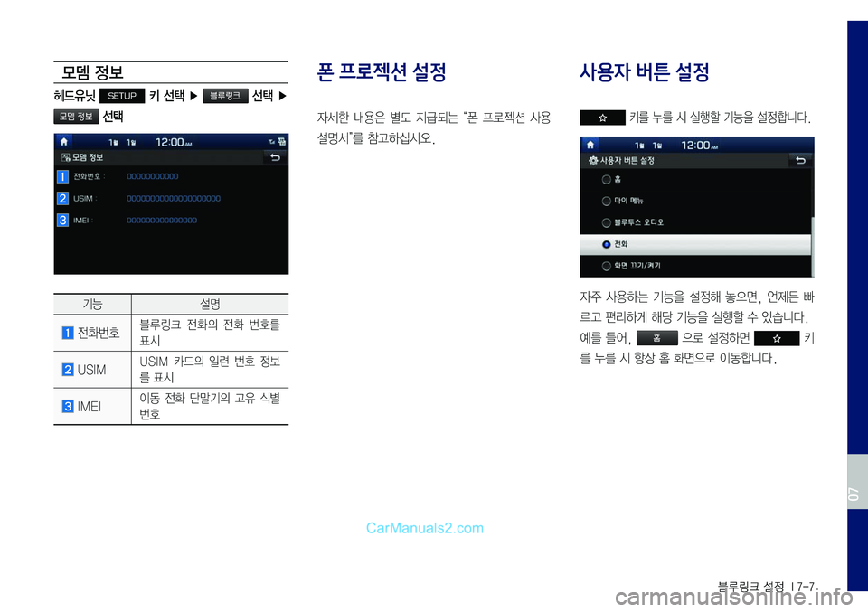
Task: Click the 홈 button in example sentence
Action: pos(657,338)
